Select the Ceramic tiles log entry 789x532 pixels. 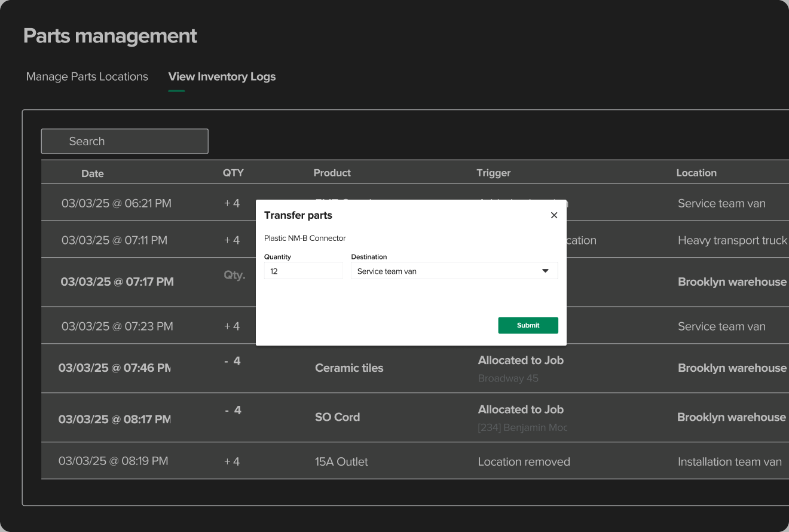pyautogui.click(x=349, y=368)
